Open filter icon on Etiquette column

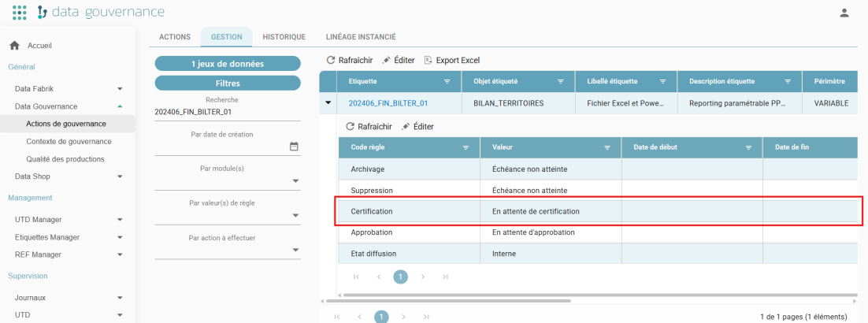447,81
